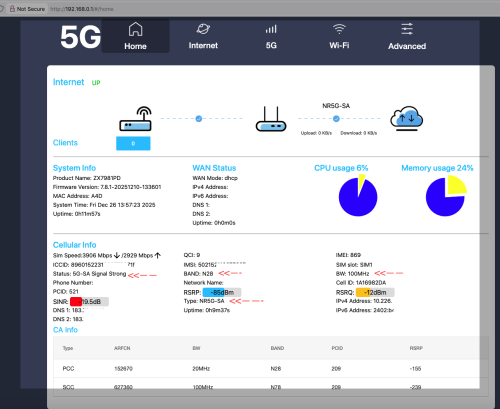Click the wireless access point router icon
This screenshot has height=409, width=500.
(136, 119)
